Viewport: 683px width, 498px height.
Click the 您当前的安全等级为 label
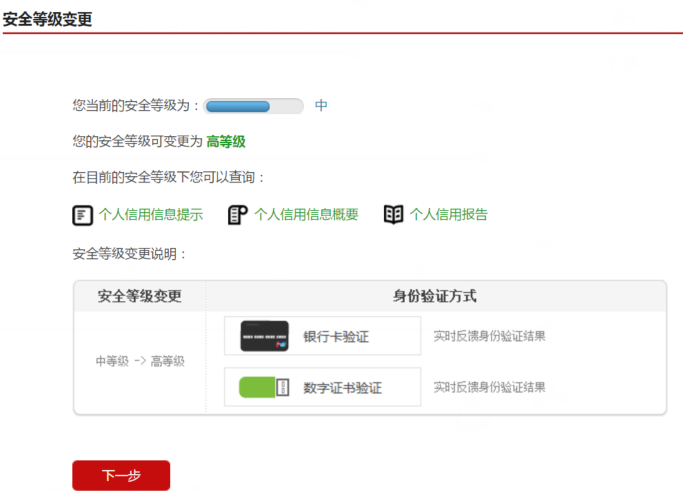135,105
